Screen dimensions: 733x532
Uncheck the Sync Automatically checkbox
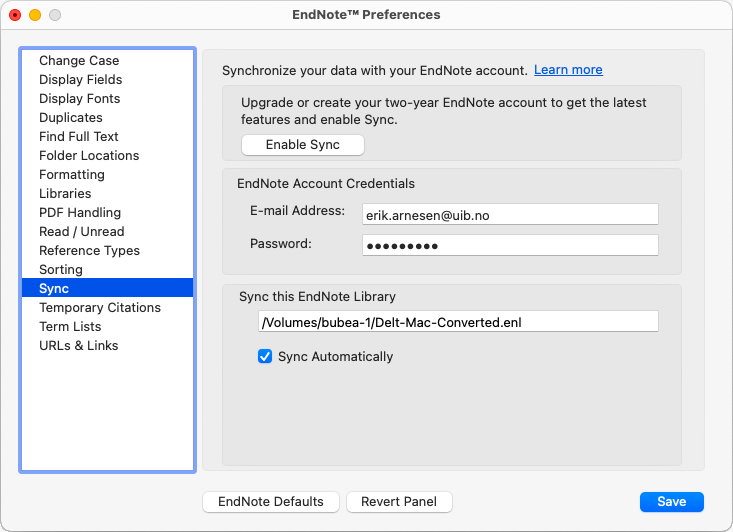pyautogui.click(x=265, y=356)
